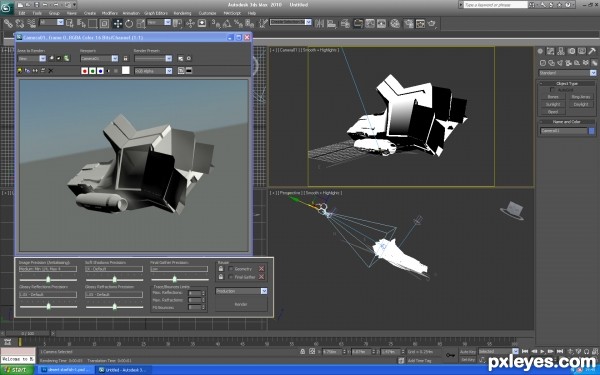Click the Mirror tool icon
Image resolution: width=600 pixels, height=375 pixels.
pyautogui.click(x=320, y=24)
